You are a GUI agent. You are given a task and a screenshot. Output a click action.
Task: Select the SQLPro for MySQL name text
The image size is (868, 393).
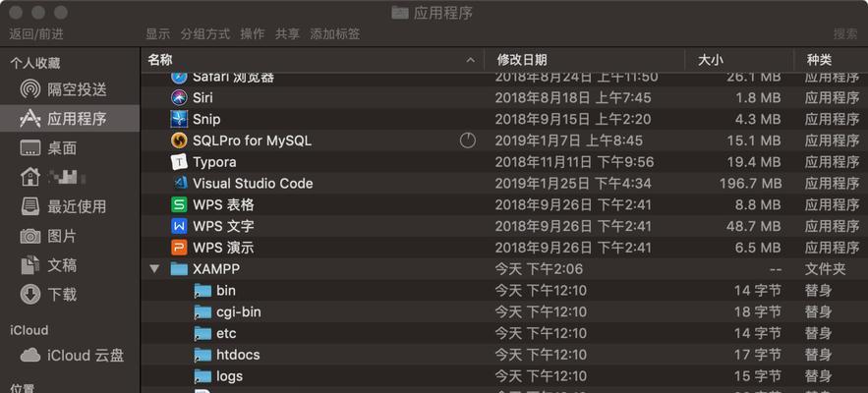252,140
